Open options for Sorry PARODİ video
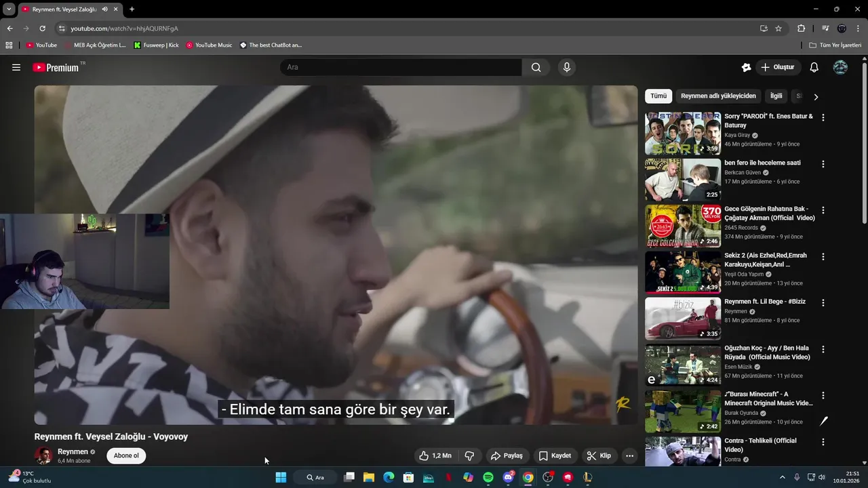This screenshot has width=868, height=488. (x=823, y=117)
